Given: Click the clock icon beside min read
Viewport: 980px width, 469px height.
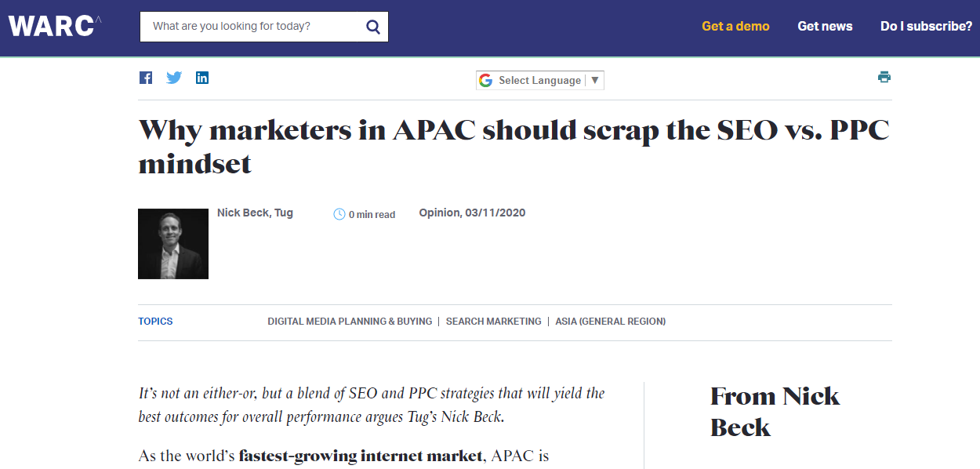Looking at the screenshot, I should tap(339, 214).
